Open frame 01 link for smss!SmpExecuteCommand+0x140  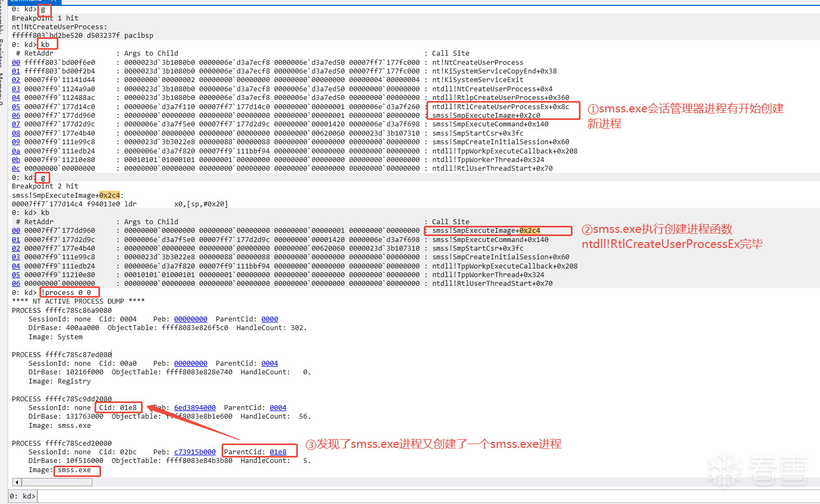pyautogui.click(x=16, y=239)
